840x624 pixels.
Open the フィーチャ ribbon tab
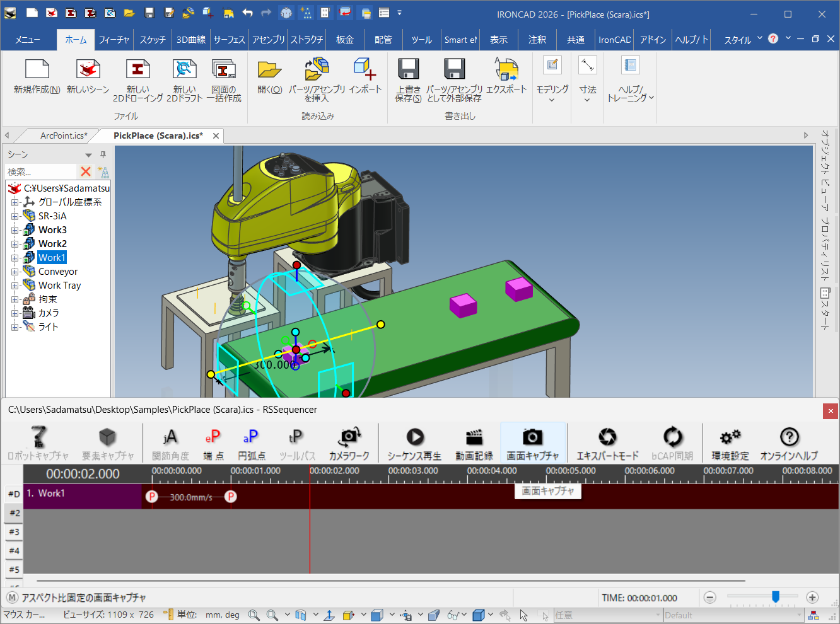pyautogui.click(x=114, y=40)
